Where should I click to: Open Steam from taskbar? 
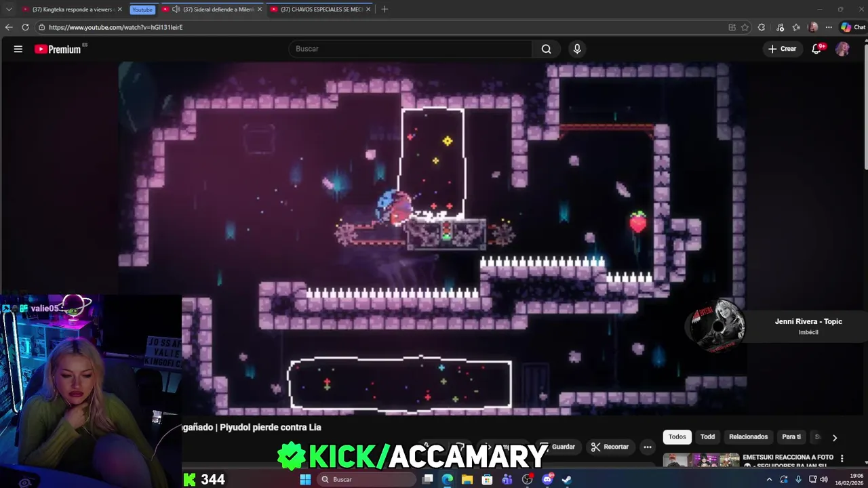567,479
